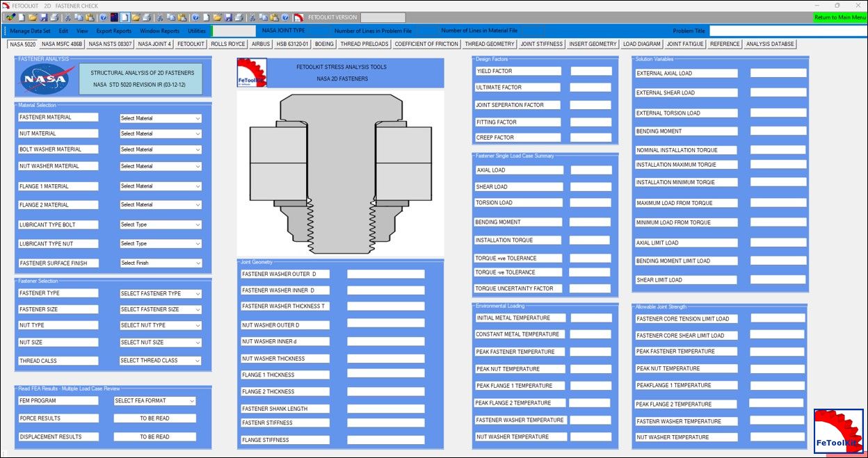Click the BENDING MOMENT field under Solution Variables

point(778,131)
